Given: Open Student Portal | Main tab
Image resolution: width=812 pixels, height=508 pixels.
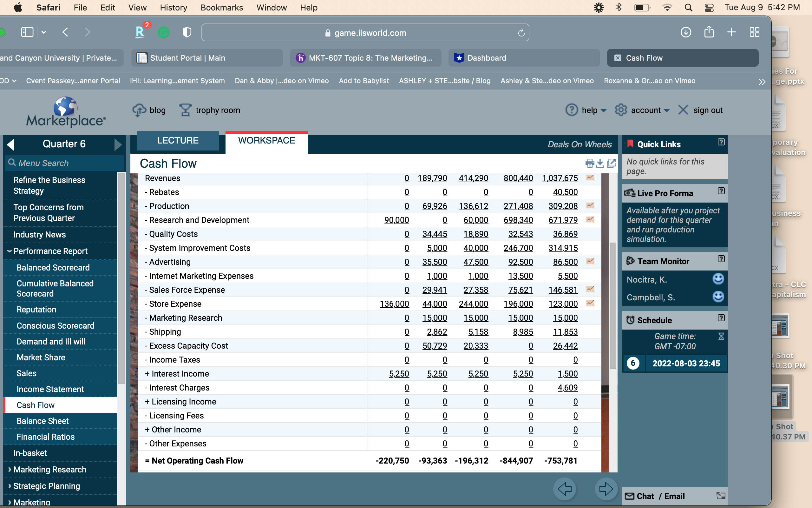Looking at the screenshot, I should (207, 58).
